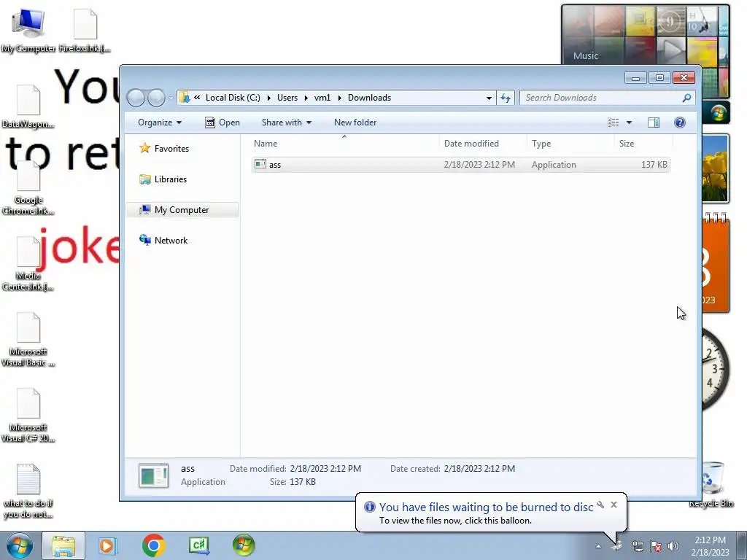The width and height of the screenshot is (747, 560).
Task: Toggle the preview pane icon
Action: point(654,122)
